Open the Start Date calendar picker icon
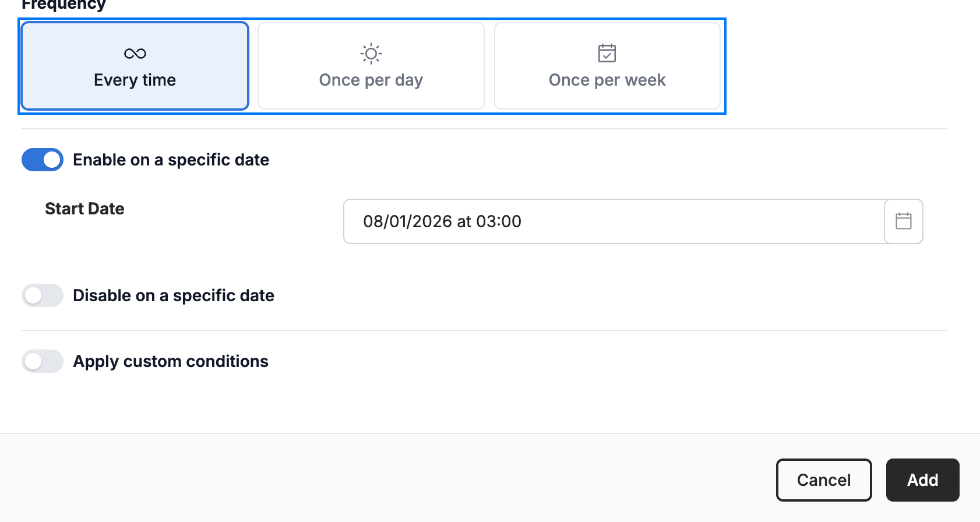The image size is (980, 522). (x=904, y=221)
